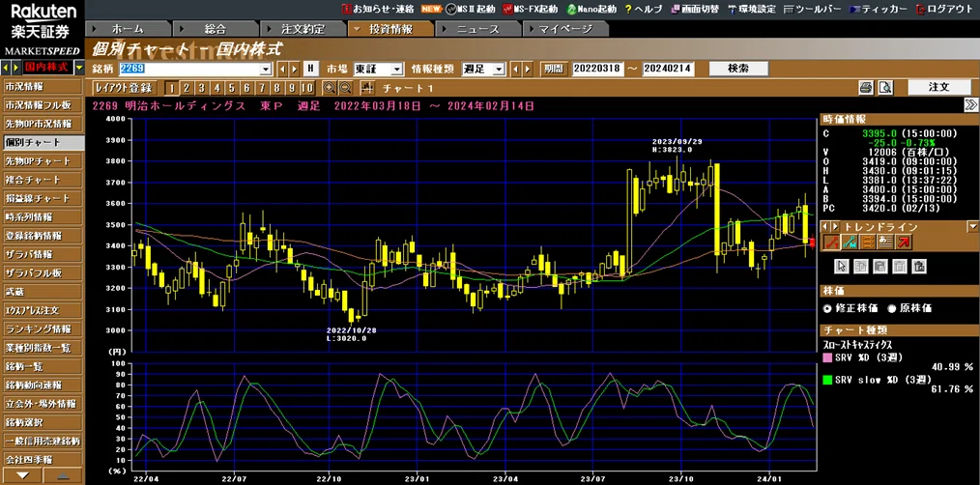Viewport: 980px width, 485px height.
Task: Open the ニュース tab
Action: pos(477,29)
